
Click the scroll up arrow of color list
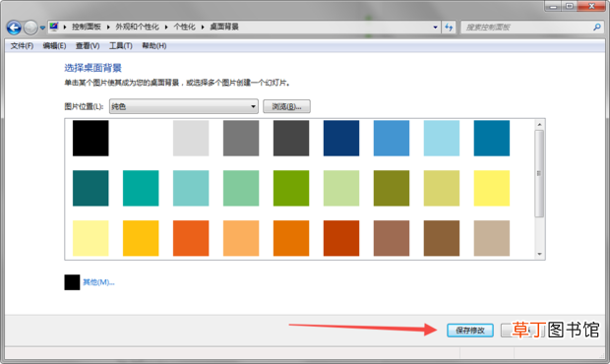(x=539, y=124)
